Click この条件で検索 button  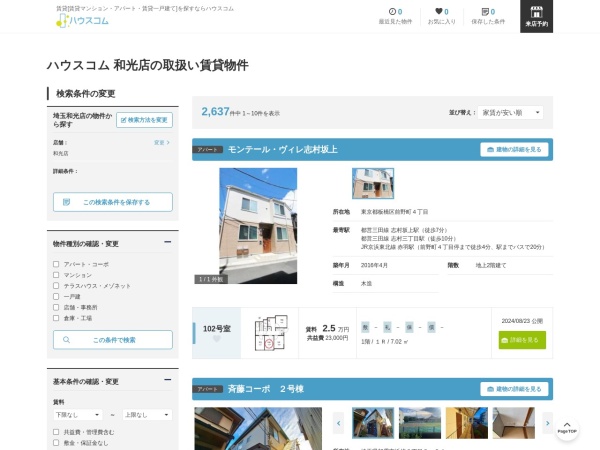click(112, 340)
